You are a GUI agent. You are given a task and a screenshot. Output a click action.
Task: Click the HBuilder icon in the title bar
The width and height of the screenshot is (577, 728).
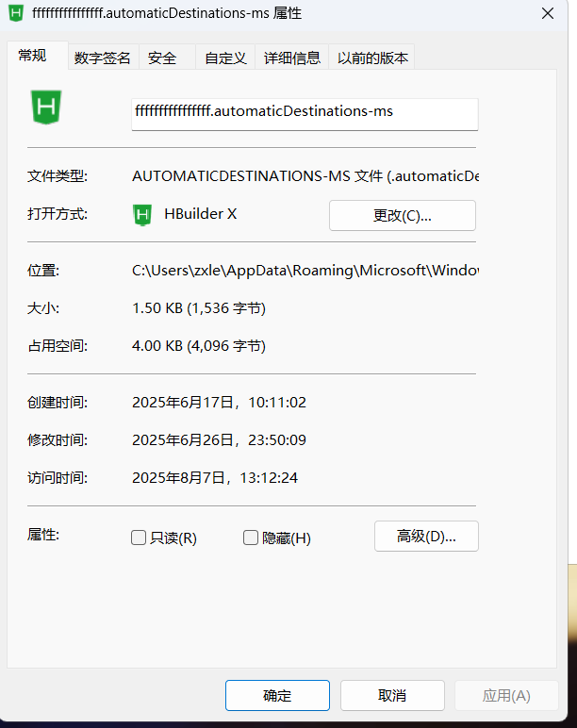[16, 14]
